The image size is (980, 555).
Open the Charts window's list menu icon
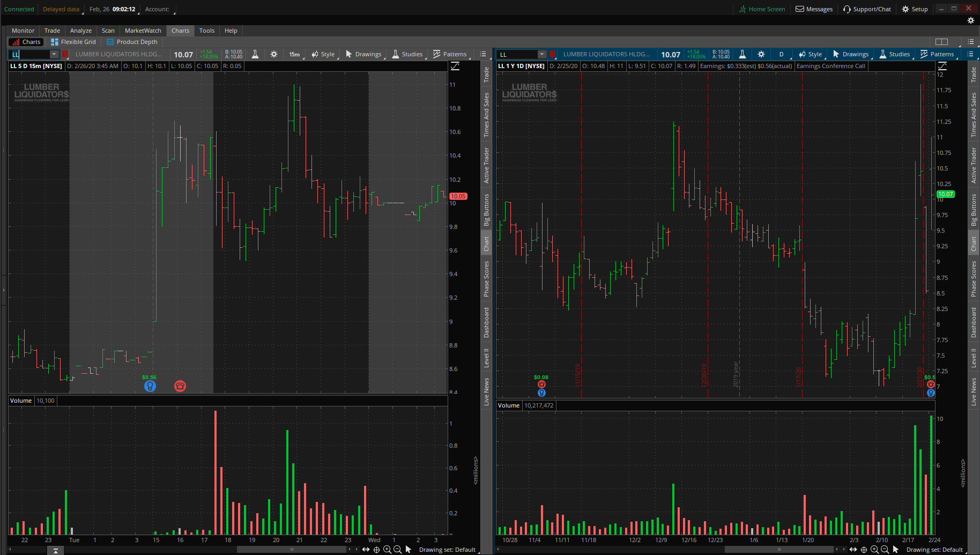pyautogui.click(x=971, y=42)
